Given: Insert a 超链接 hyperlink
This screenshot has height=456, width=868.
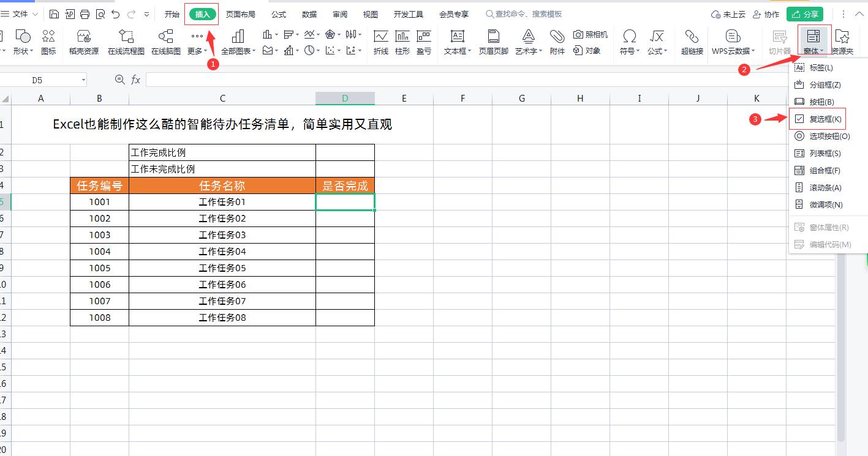Looking at the screenshot, I should tap(692, 42).
